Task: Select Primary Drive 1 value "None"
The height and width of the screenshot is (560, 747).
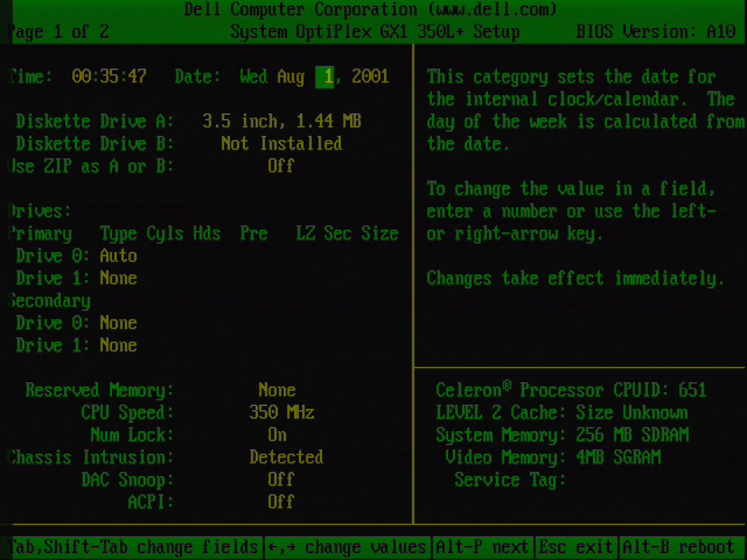Action: click(x=118, y=278)
